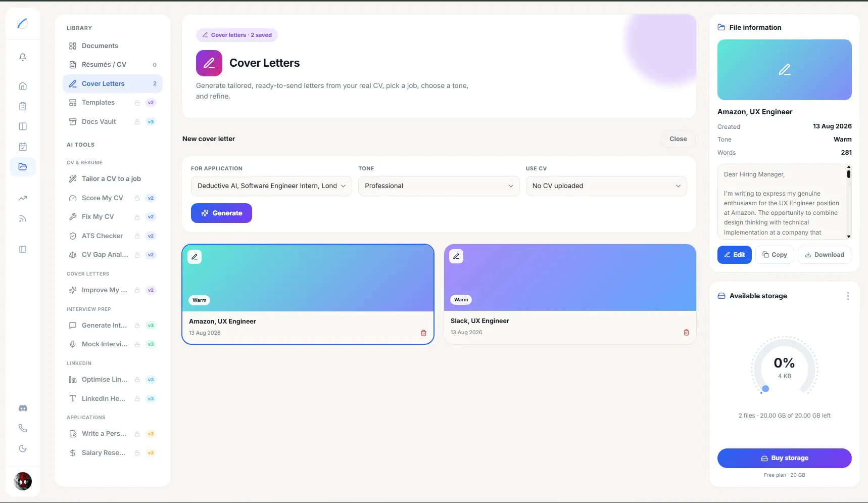Download the cover letter
This screenshot has width=868, height=503.
[825, 255]
